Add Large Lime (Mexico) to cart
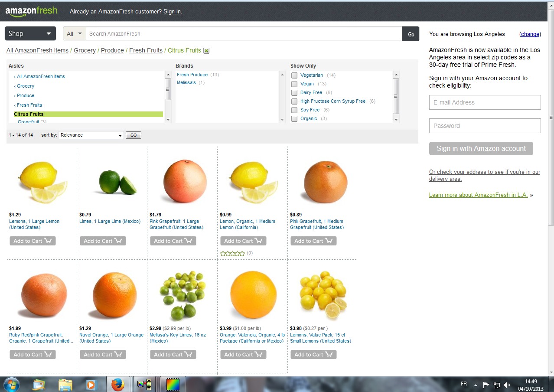This screenshot has height=392, width=554. (x=103, y=241)
